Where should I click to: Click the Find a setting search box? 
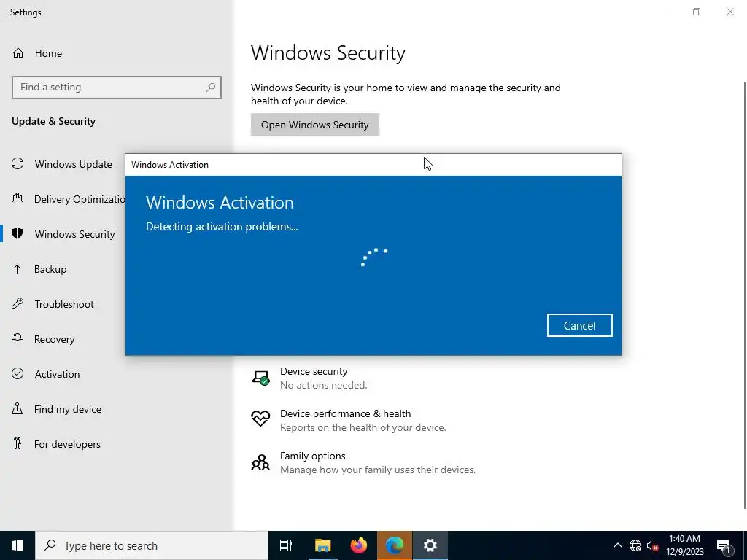tap(116, 87)
